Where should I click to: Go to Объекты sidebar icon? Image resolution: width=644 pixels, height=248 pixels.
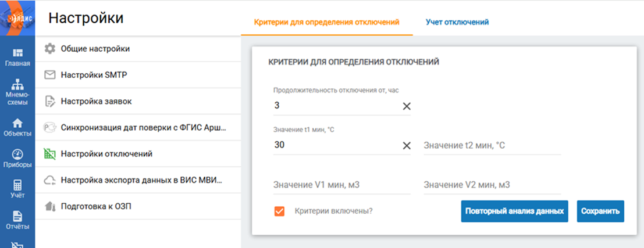pos(17,127)
